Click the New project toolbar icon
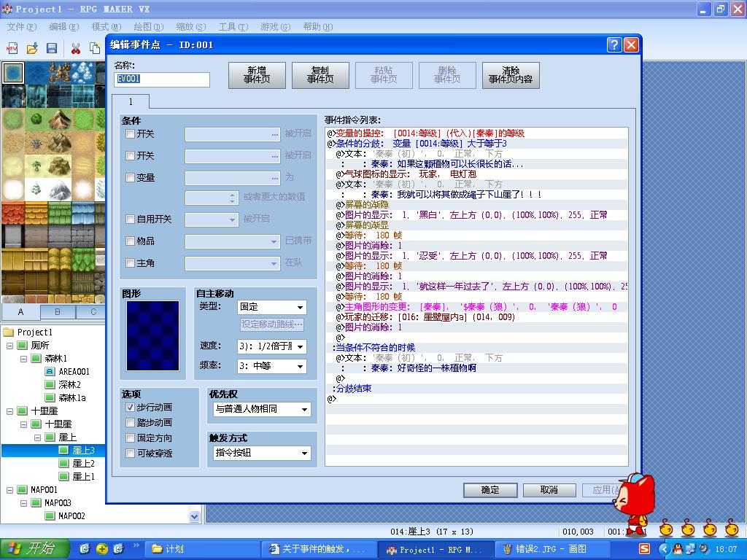The height and width of the screenshot is (560, 747). click(12, 47)
